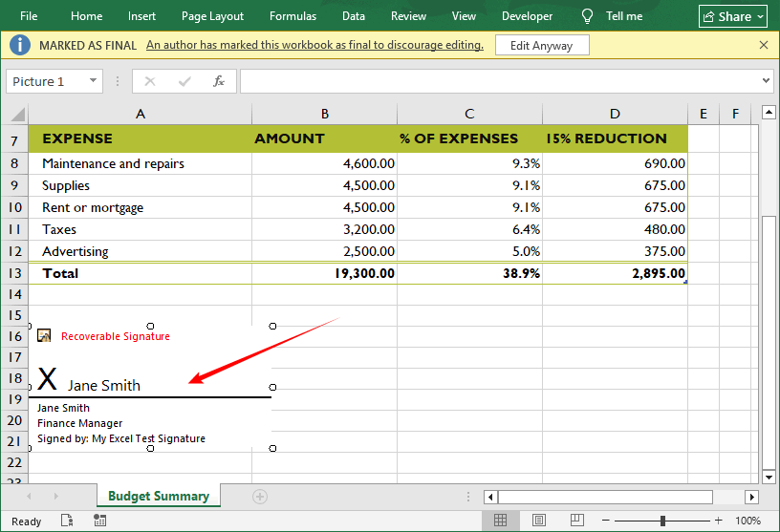780x532 pixels.
Task: Click the macro recording status bar icon
Action: click(x=99, y=521)
